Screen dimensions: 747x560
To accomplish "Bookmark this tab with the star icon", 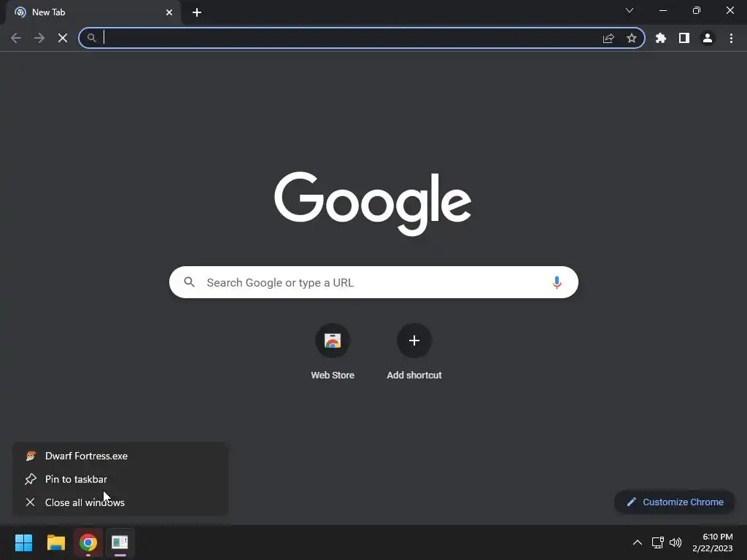I will 632,38.
